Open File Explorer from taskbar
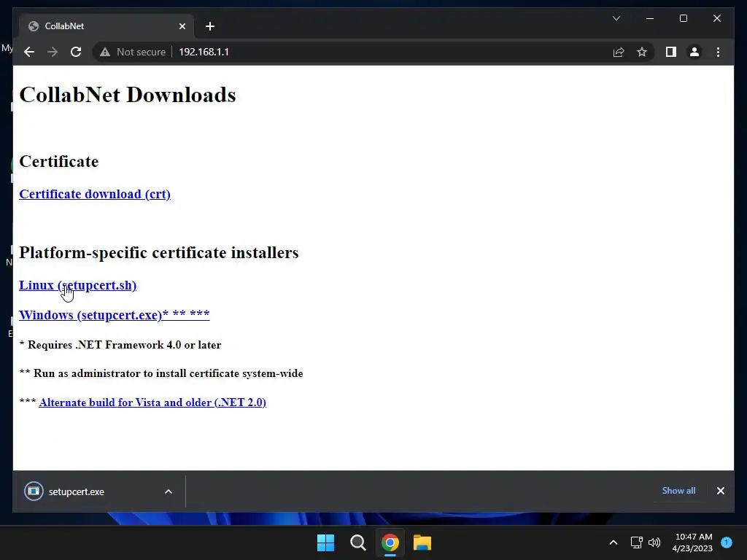This screenshot has height=560, width=747. tap(422, 542)
